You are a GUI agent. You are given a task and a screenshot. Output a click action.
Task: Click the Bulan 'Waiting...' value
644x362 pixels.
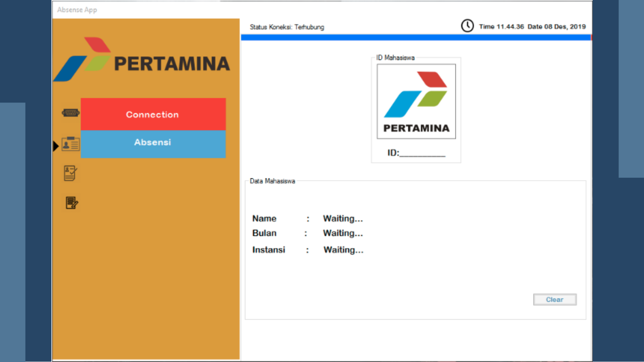tap(343, 233)
